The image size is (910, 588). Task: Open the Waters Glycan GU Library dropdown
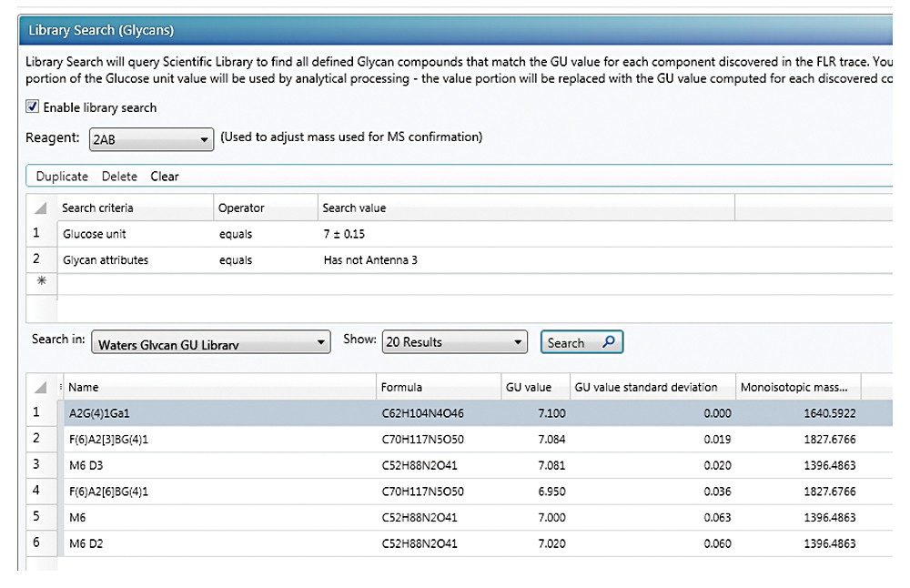pos(210,344)
